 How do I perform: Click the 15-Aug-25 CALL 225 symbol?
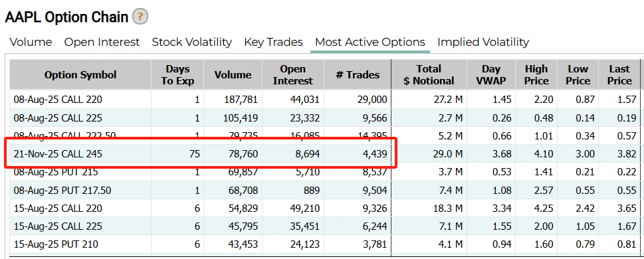[x=58, y=226]
